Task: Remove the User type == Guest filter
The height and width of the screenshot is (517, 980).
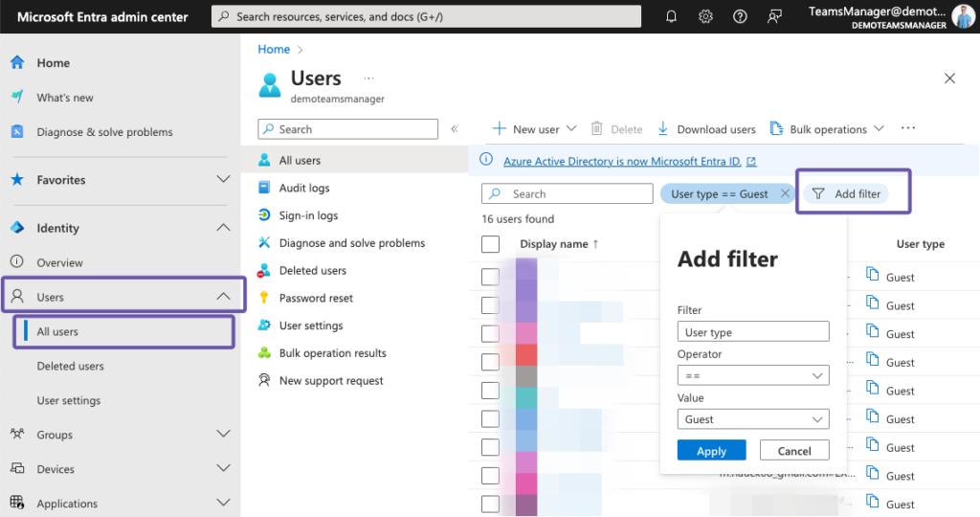Action: [x=785, y=193]
